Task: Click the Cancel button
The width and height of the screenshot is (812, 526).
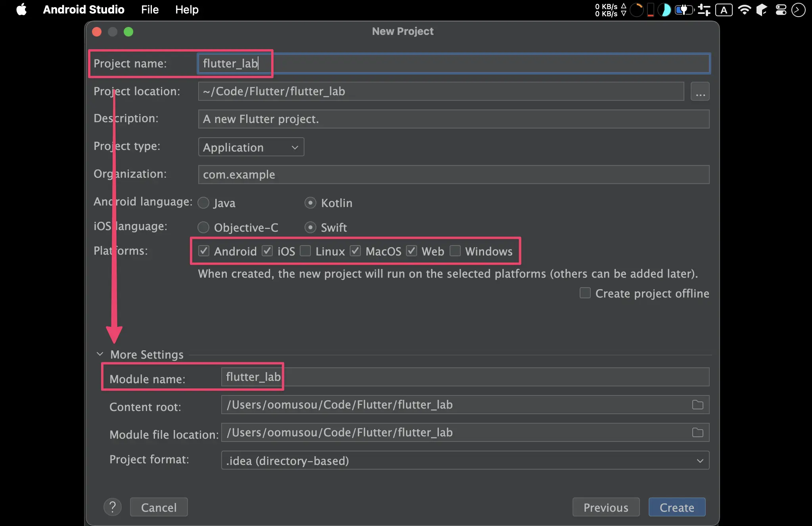Action: (159, 507)
